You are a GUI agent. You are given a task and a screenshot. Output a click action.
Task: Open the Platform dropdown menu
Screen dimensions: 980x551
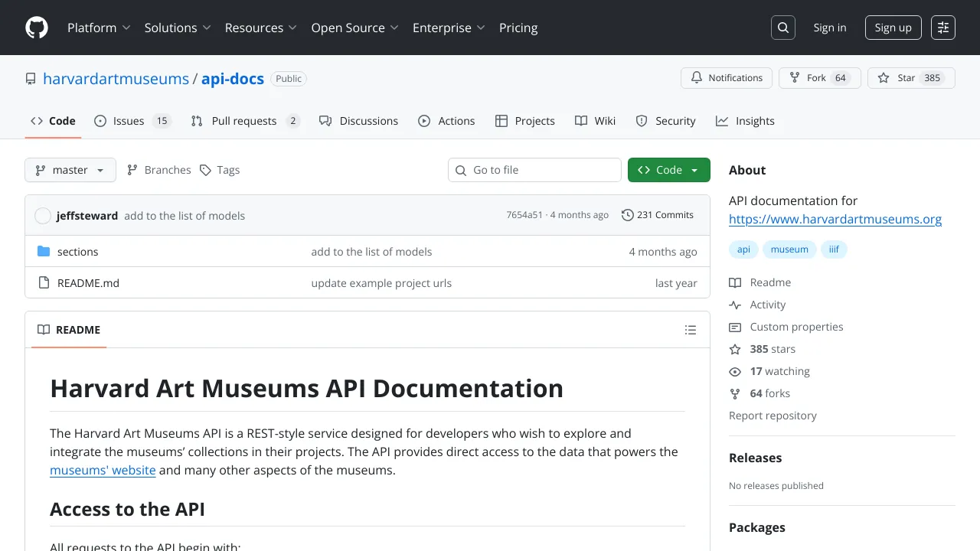click(x=99, y=28)
